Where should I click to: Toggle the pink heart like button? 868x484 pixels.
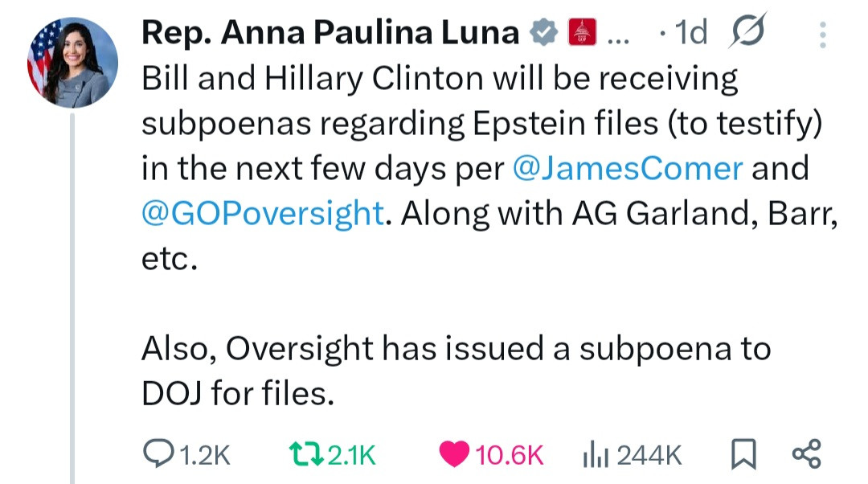(x=455, y=455)
